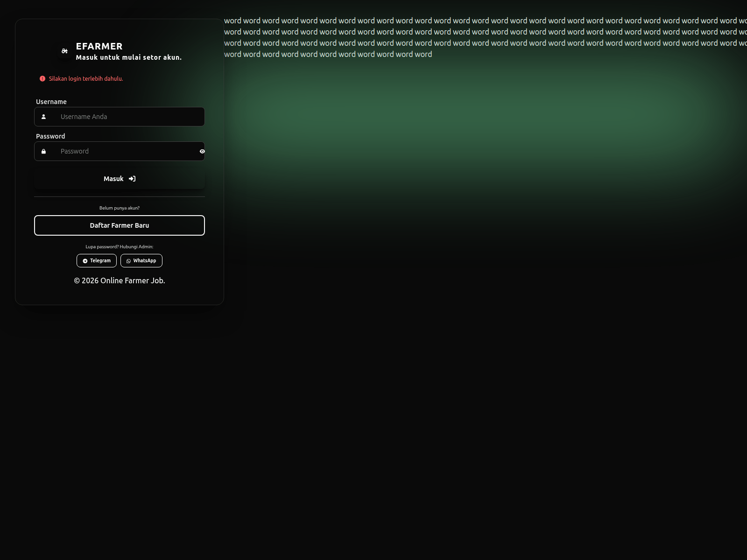Click the lock icon in Password field
Image resolution: width=747 pixels, height=560 pixels.
click(x=43, y=151)
